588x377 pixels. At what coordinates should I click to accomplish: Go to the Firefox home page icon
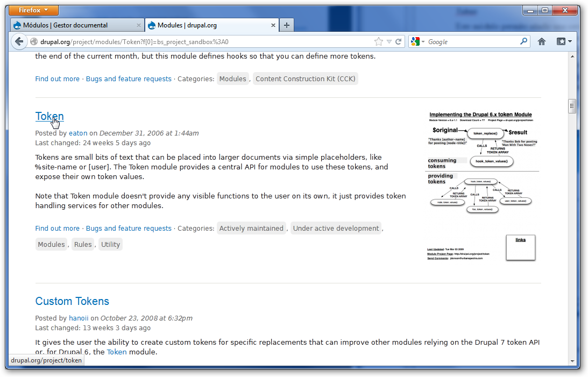pos(542,41)
